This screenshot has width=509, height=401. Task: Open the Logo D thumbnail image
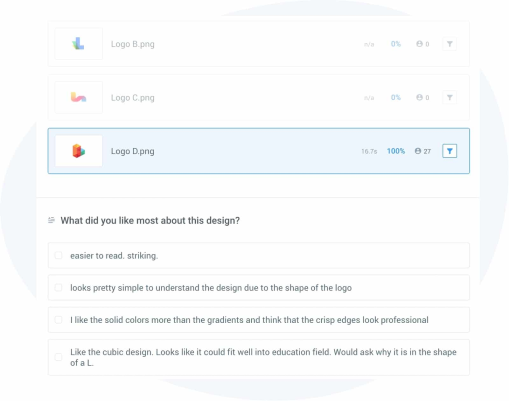click(x=79, y=151)
